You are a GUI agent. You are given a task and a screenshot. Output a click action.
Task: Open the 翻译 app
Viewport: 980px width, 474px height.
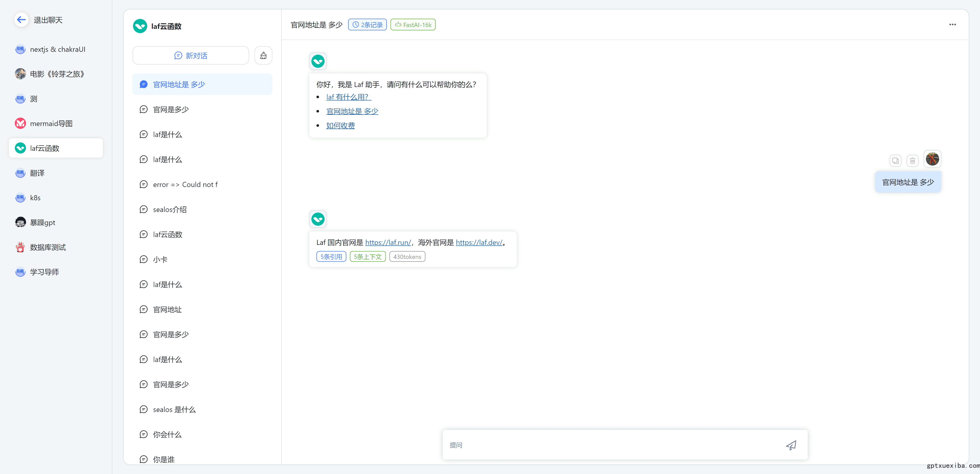pyautogui.click(x=56, y=173)
